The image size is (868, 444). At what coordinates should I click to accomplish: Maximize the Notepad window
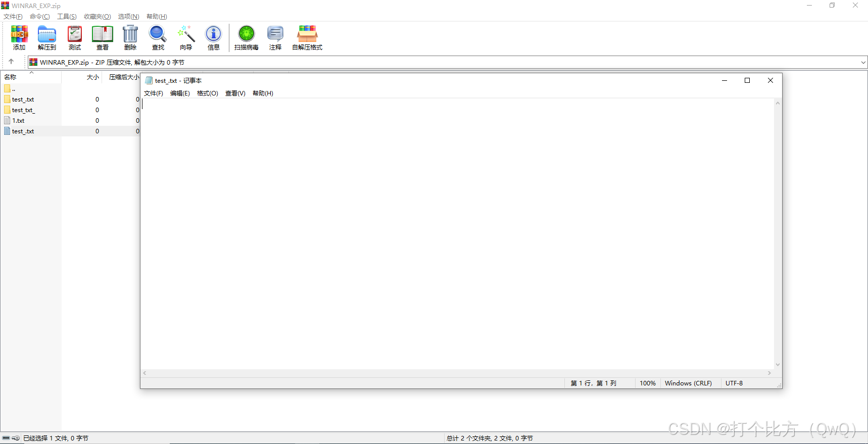tap(747, 80)
